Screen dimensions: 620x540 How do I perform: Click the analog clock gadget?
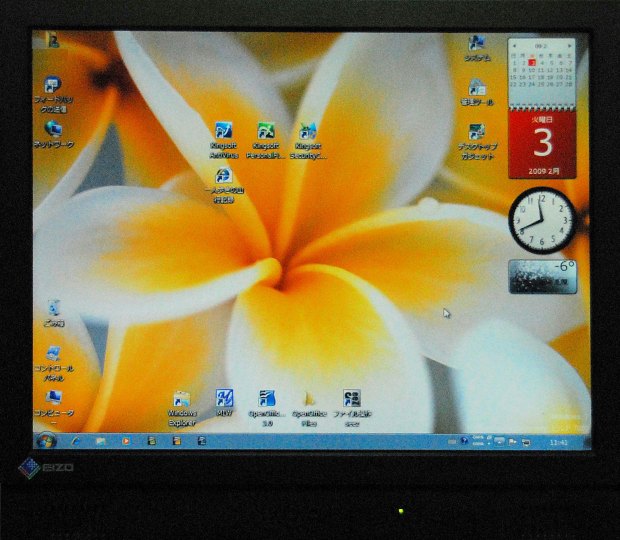pyautogui.click(x=541, y=220)
